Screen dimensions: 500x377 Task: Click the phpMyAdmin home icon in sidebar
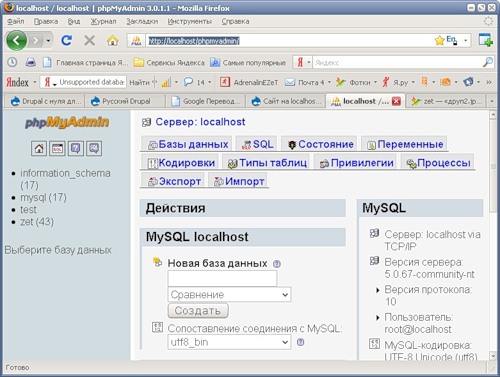point(39,148)
